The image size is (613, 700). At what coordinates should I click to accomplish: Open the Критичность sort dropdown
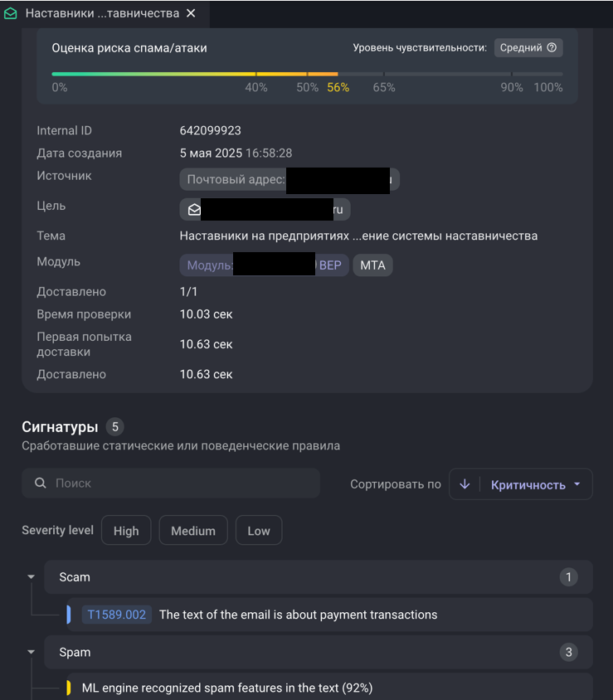coord(535,484)
